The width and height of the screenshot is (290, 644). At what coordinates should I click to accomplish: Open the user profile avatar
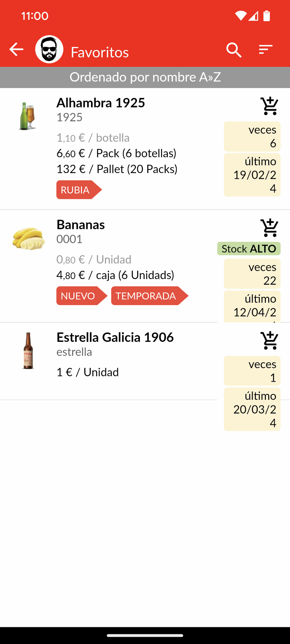[x=49, y=50]
